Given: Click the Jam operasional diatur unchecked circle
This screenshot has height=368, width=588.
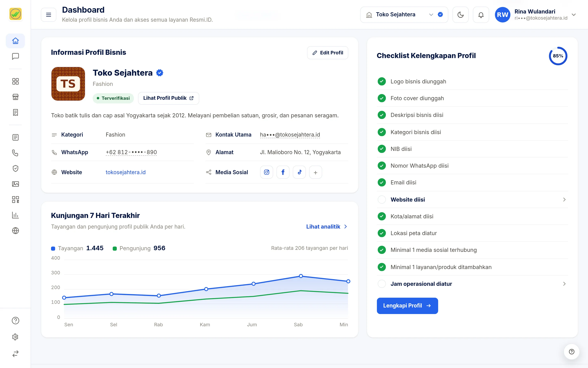Looking at the screenshot, I should point(382,284).
